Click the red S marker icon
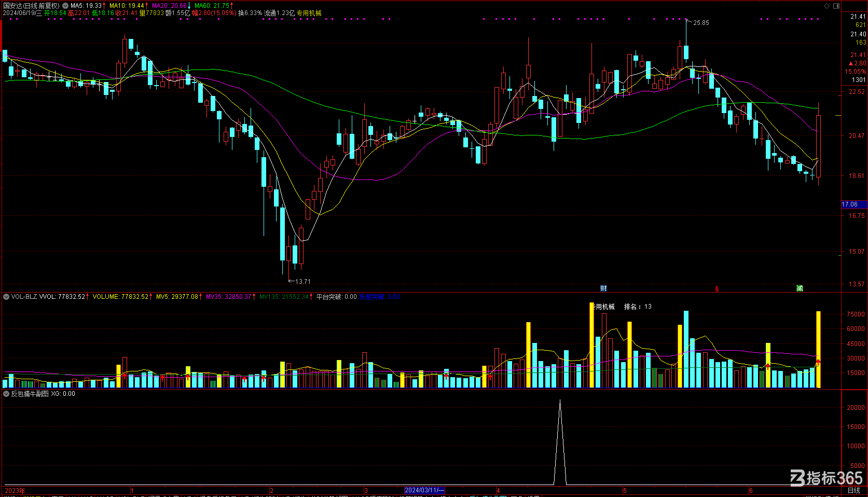Image resolution: width=868 pixels, height=497 pixels. pyautogui.click(x=717, y=289)
